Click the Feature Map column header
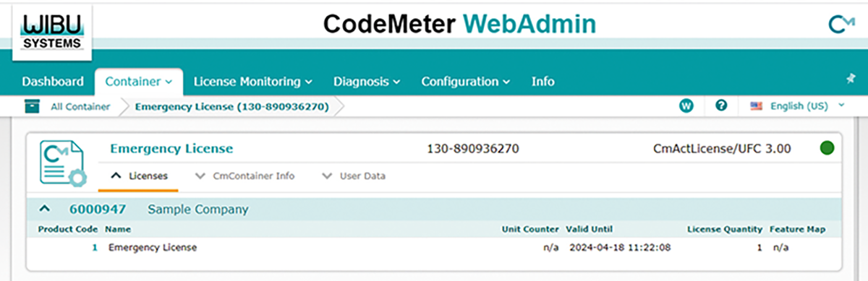This screenshot has width=868, height=281. 797,229
